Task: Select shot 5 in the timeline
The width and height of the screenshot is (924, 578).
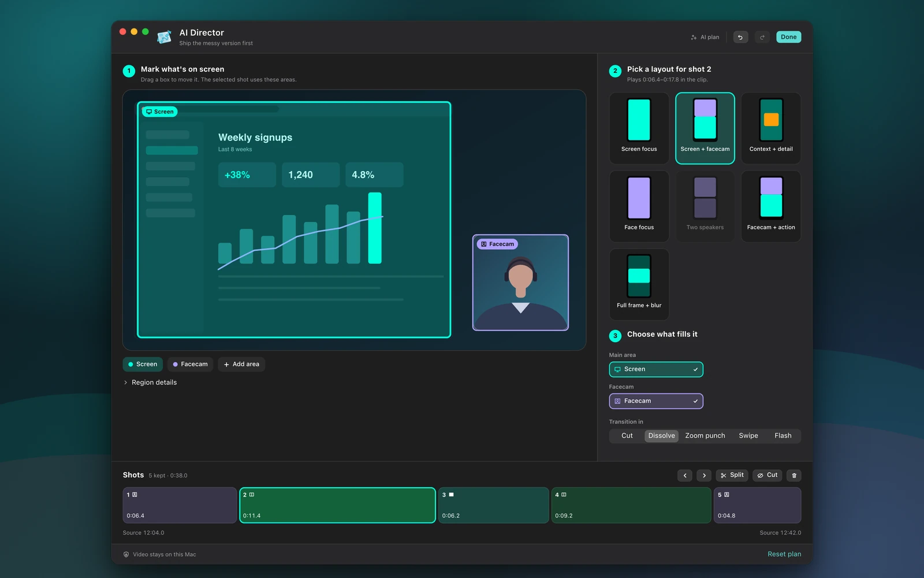Action: pos(757,505)
